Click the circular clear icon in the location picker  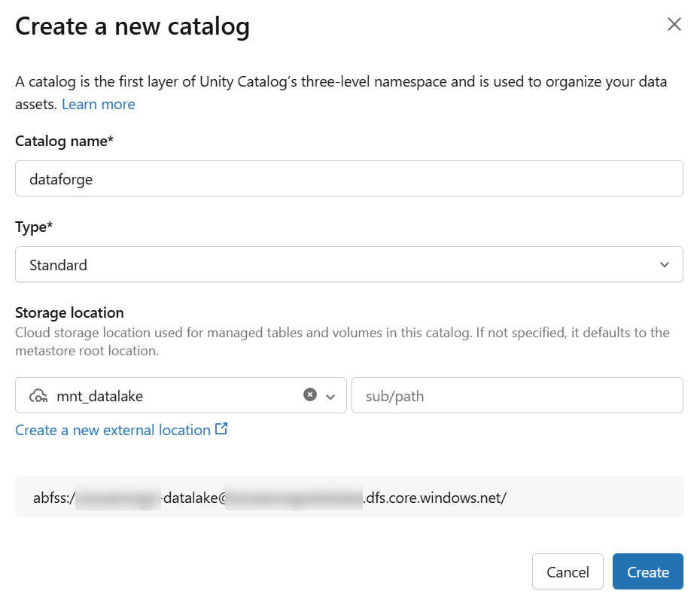coord(310,394)
